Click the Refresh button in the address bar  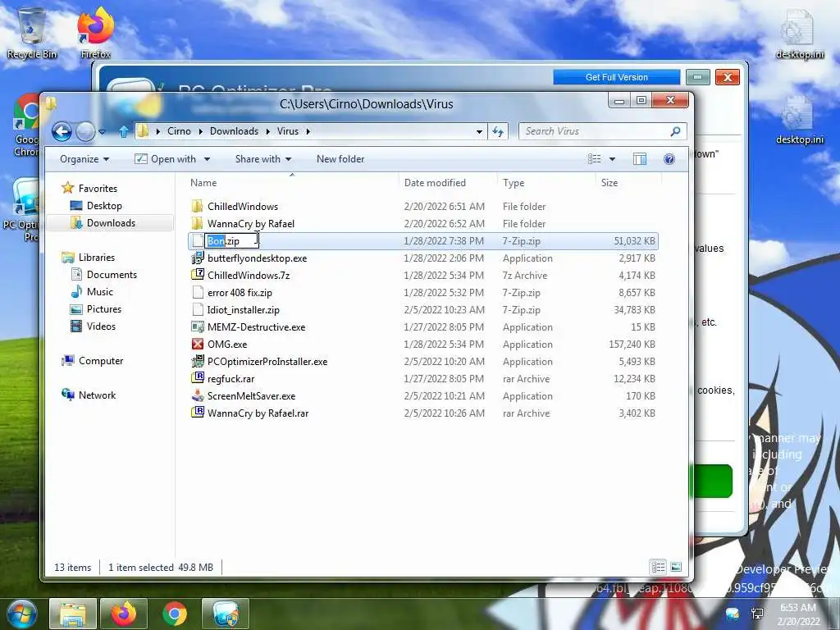(498, 131)
